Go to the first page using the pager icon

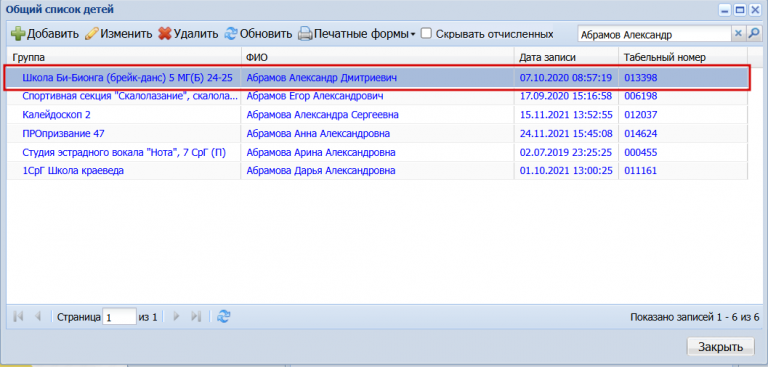click(x=19, y=317)
